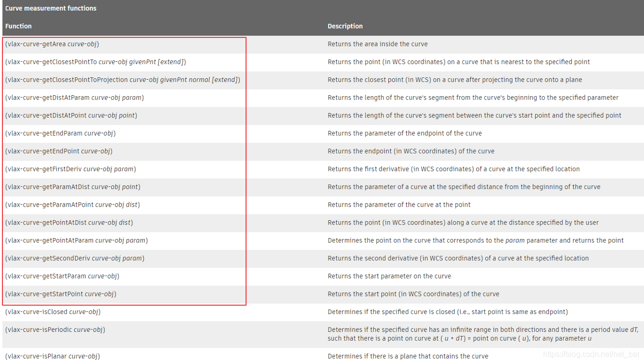Click 'Determines if the specified curve is closed' description
Viewport: 644px width, 363px height.
coord(447,312)
